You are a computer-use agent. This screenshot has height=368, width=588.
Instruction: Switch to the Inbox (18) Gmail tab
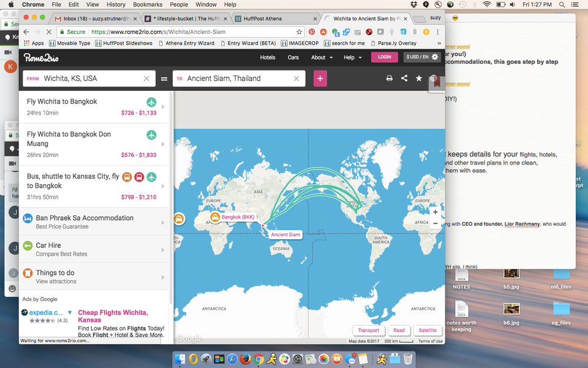[x=96, y=18]
